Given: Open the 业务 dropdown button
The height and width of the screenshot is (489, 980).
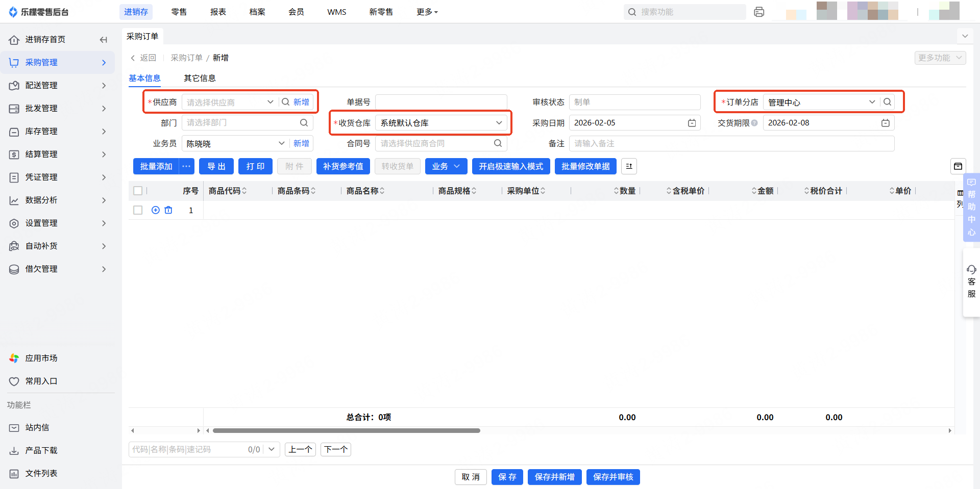Looking at the screenshot, I should coord(446,166).
